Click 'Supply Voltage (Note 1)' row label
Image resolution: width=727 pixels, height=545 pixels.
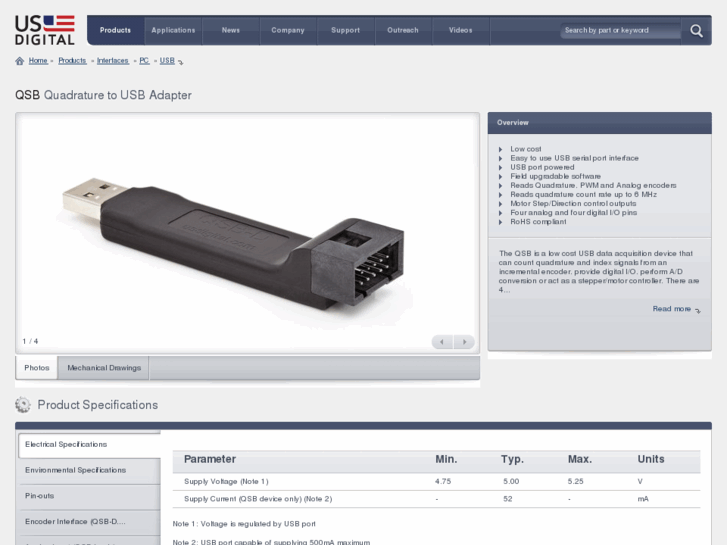point(226,482)
